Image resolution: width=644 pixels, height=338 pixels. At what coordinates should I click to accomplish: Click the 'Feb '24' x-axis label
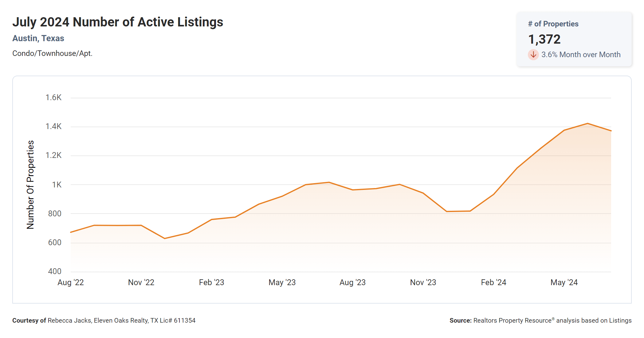coord(493,282)
